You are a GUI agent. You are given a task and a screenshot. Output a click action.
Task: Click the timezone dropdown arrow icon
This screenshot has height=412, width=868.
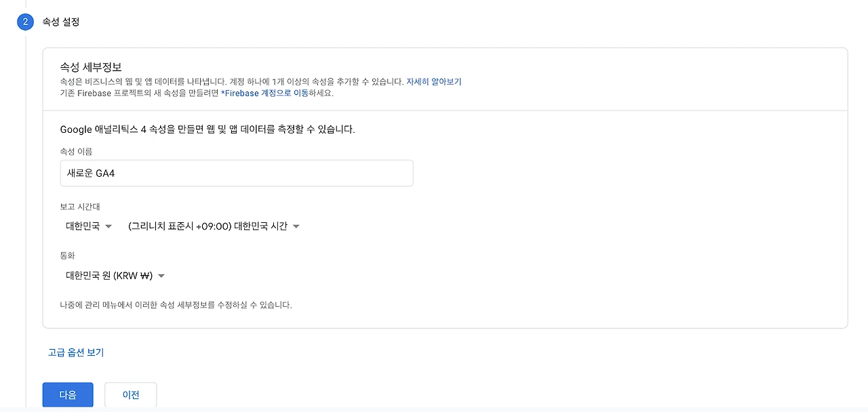[296, 226]
